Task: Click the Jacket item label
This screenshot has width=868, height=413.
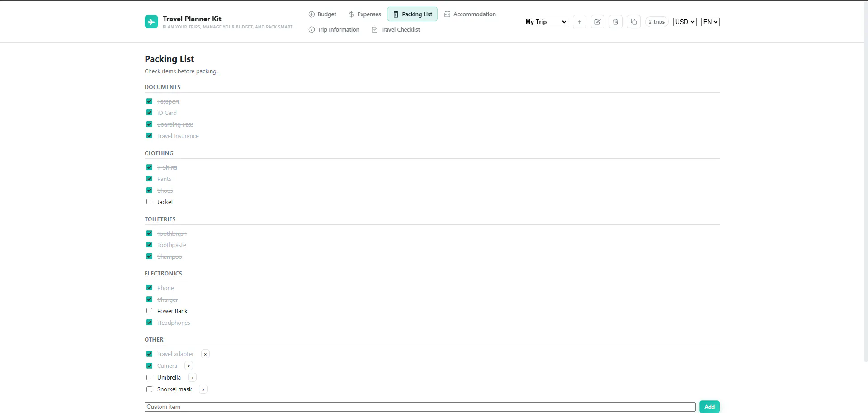Action: pyautogui.click(x=165, y=202)
